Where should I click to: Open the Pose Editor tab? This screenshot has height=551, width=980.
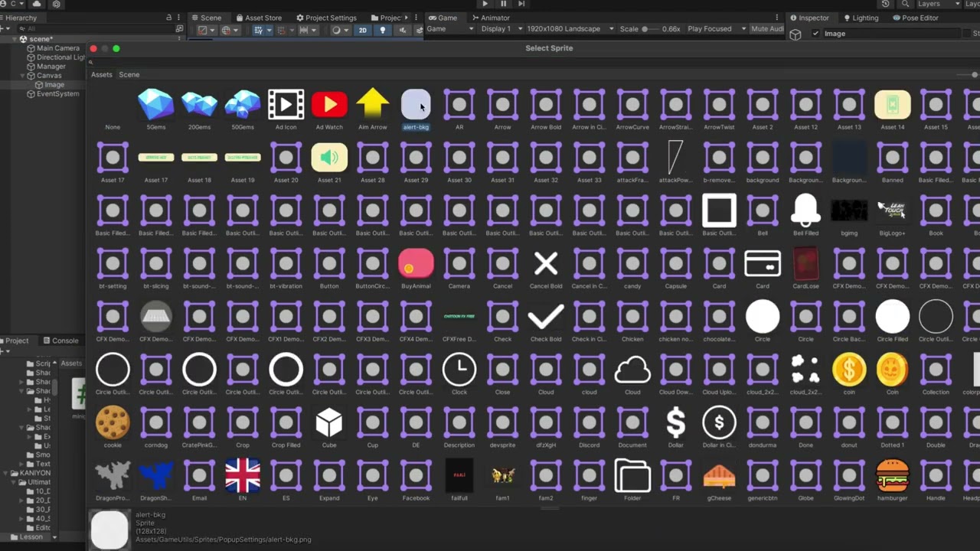pyautogui.click(x=915, y=18)
